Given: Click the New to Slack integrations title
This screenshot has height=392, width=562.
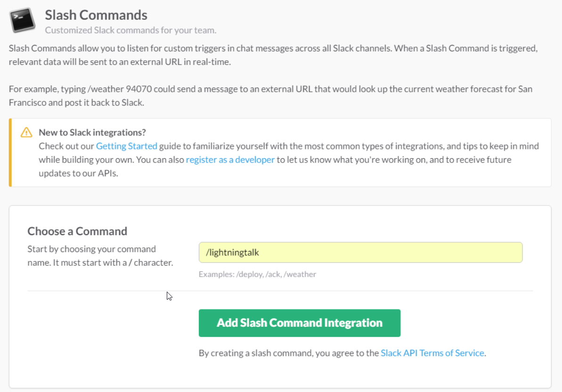Looking at the screenshot, I should 92,132.
